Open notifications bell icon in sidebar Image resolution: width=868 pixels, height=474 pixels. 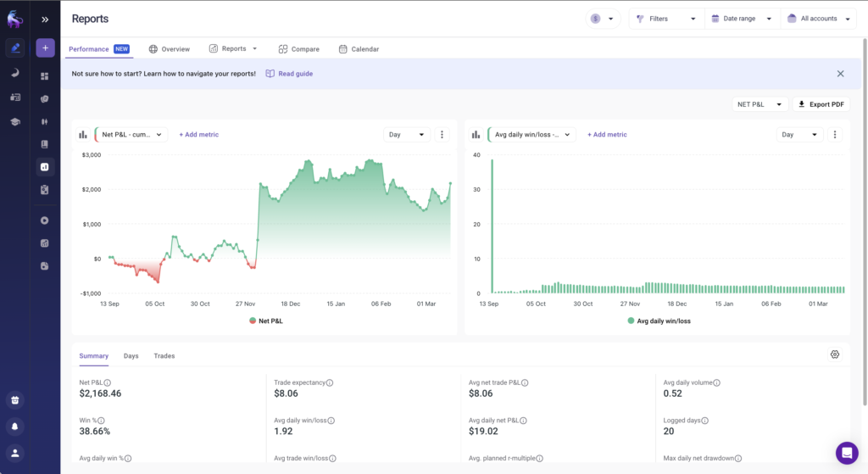pos(15,426)
